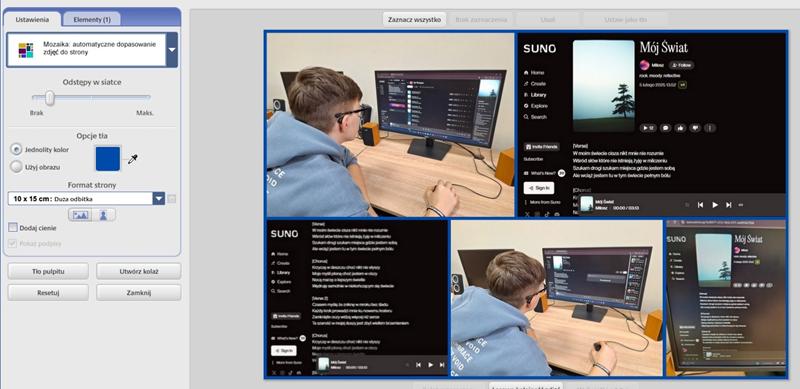Viewport: 800px width, 389px height.
Task: Set the page to portrait orientation
Action: [104, 215]
